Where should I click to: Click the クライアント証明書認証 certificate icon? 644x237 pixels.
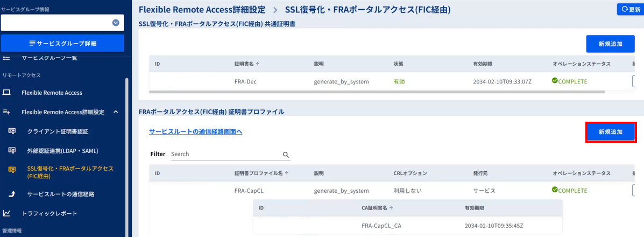(x=12, y=131)
